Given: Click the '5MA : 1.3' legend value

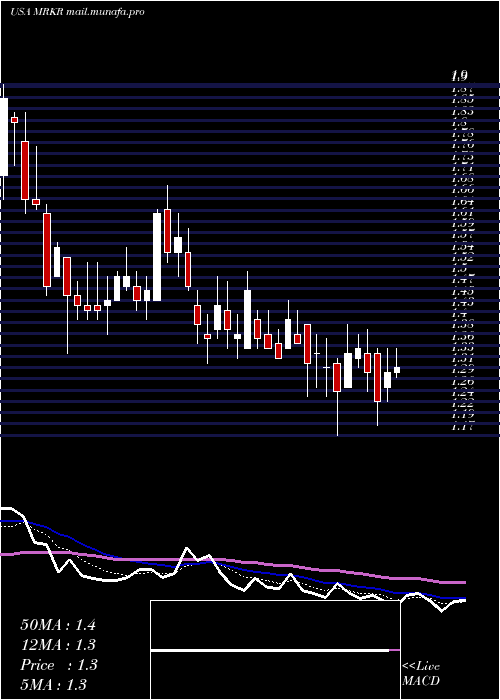Looking at the screenshot, I should click(x=53, y=684).
